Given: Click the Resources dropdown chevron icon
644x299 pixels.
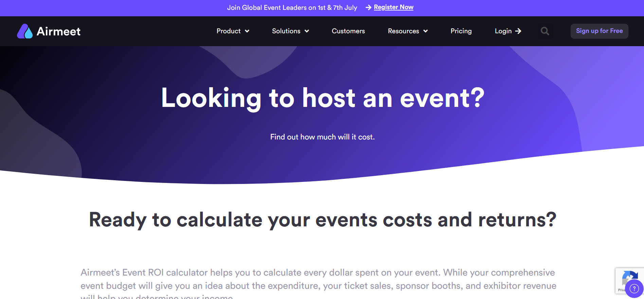Looking at the screenshot, I should [x=426, y=31].
